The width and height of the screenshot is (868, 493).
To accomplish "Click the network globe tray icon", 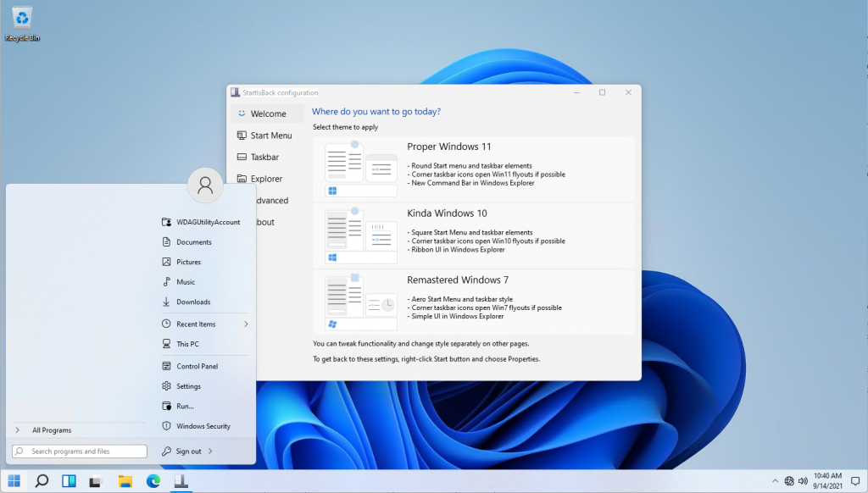I will click(788, 481).
